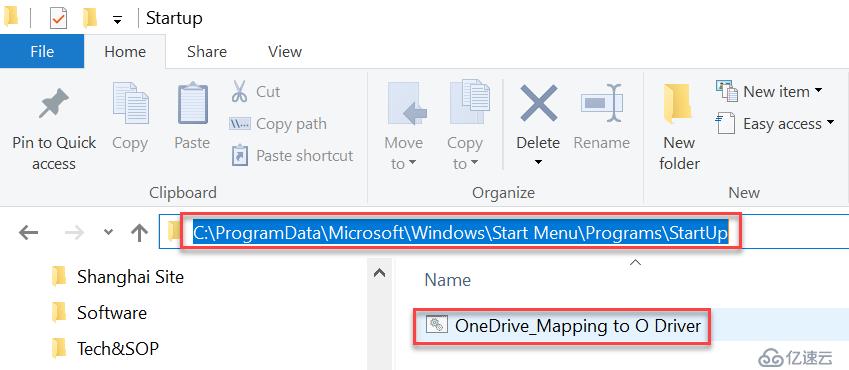
Task: Switch to the Share ribbon tab
Action: [x=207, y=51]
